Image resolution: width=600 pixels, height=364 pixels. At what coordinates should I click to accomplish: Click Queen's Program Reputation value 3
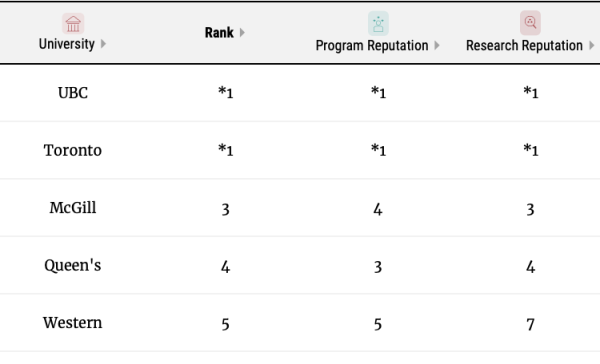pyautogui.click(x=378, y=267)
